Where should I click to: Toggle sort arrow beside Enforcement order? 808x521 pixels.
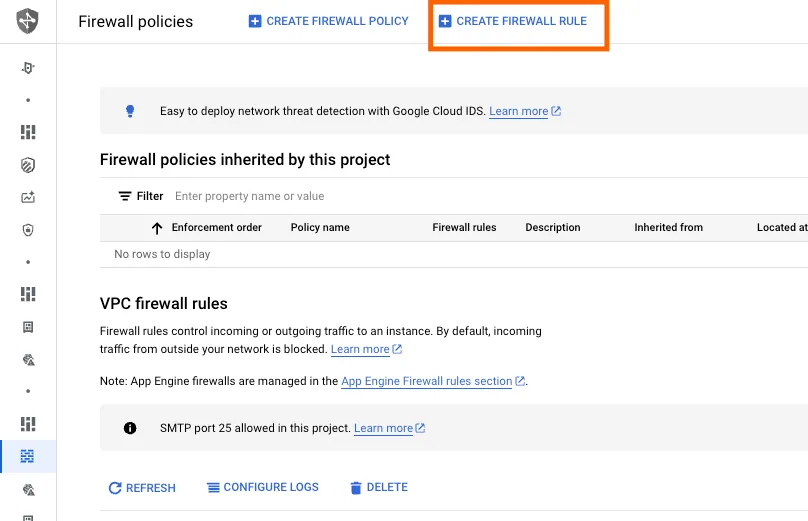(x=157, y=228)
